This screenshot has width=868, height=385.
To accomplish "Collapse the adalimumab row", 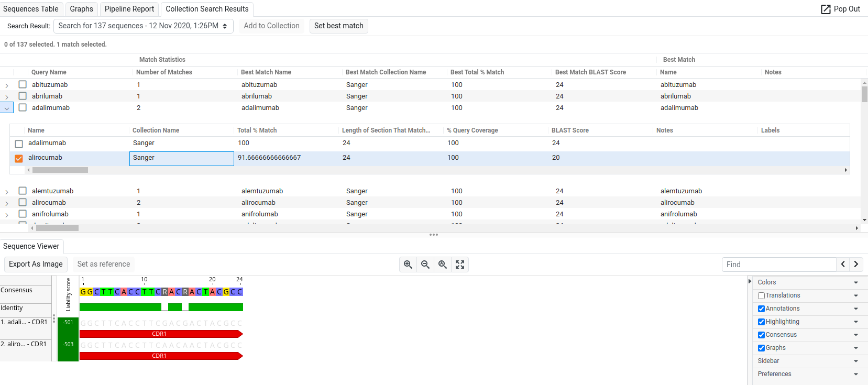I will pos(7,108).
